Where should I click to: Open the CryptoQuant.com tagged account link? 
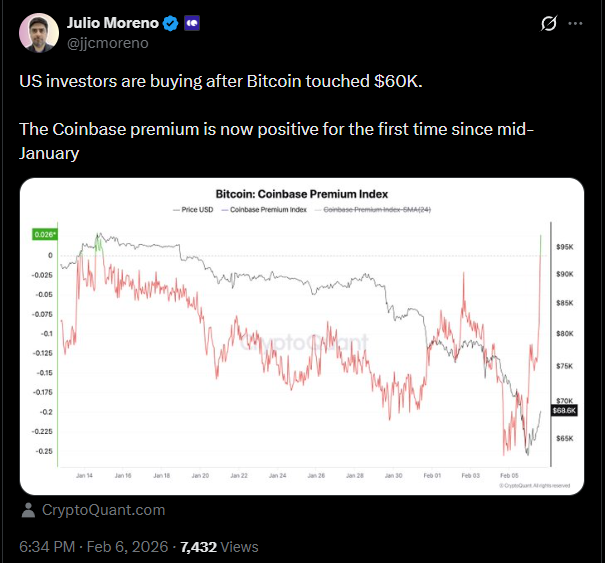click(103, 510)
